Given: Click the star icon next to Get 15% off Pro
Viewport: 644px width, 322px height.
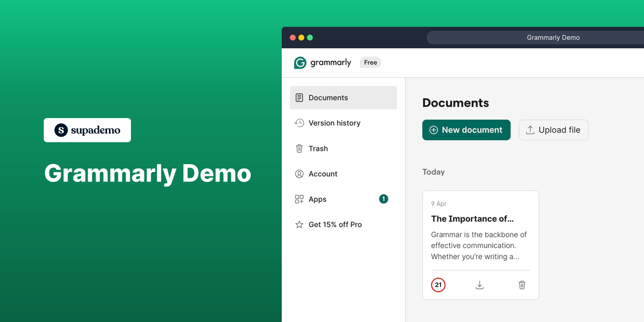Looking at the screenshot, I should 299,224.
